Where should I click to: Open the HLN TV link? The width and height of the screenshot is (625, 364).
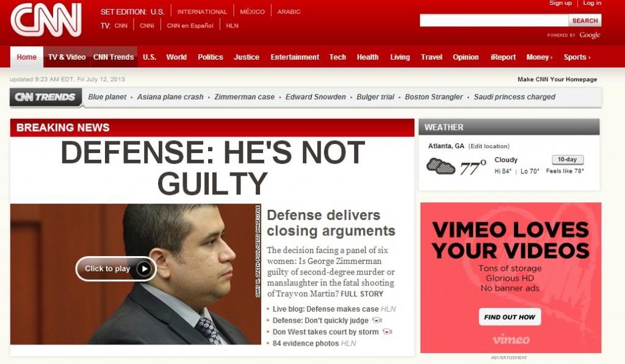pyautogui.click(x=232, y=26)
